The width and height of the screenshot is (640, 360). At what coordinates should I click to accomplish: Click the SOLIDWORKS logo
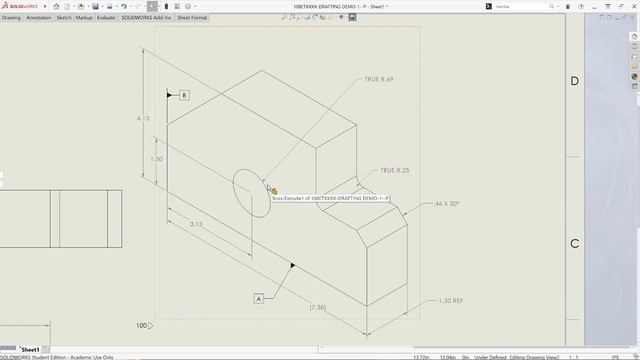point(20,6)
